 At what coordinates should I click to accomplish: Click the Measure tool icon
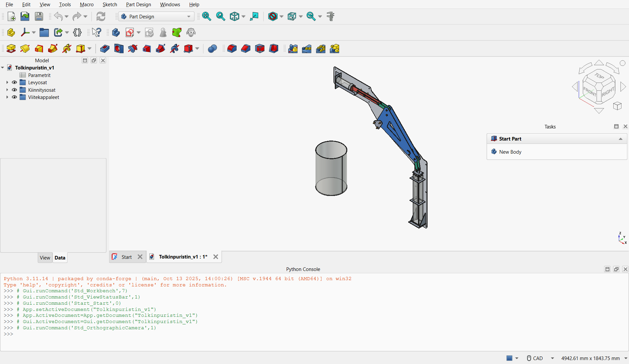point(331,16)
